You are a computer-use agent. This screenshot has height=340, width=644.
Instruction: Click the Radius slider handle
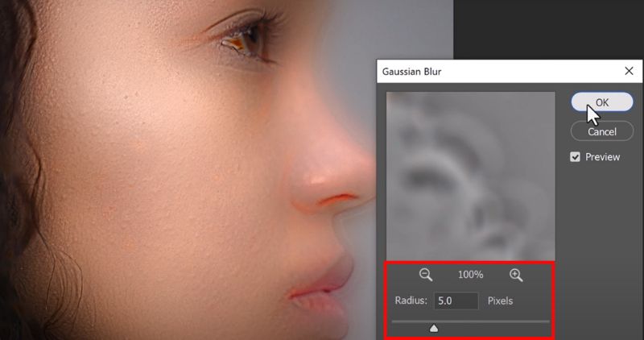[434, 328]
